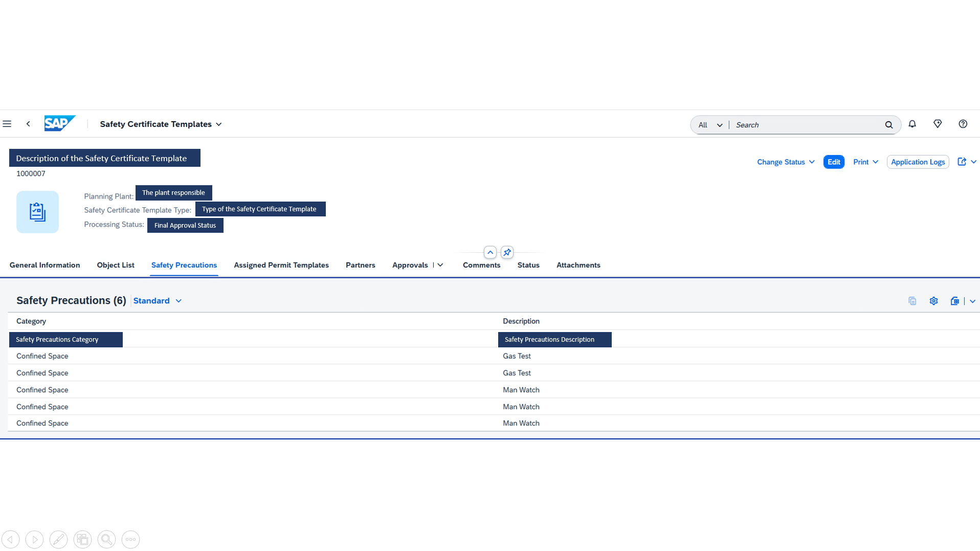This screenshot has height=551, width=980.
Task: Switch to the General Information tab
Action: 44,265
